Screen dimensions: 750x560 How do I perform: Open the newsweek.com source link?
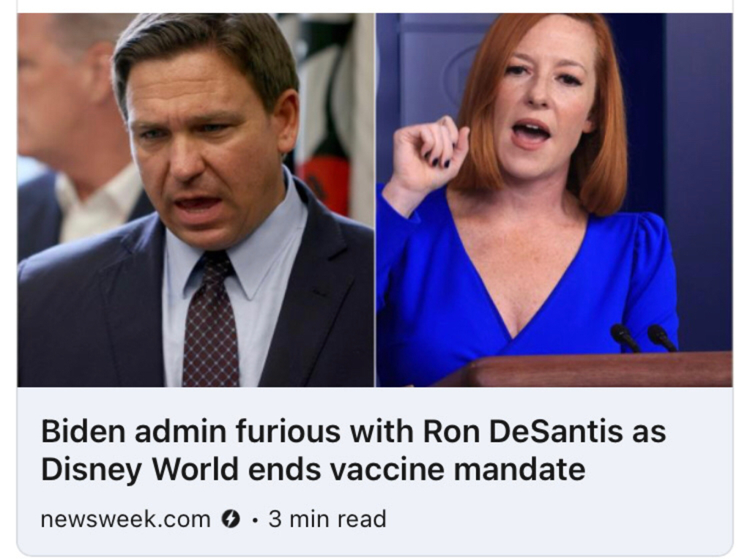click(x=125, y=519)
